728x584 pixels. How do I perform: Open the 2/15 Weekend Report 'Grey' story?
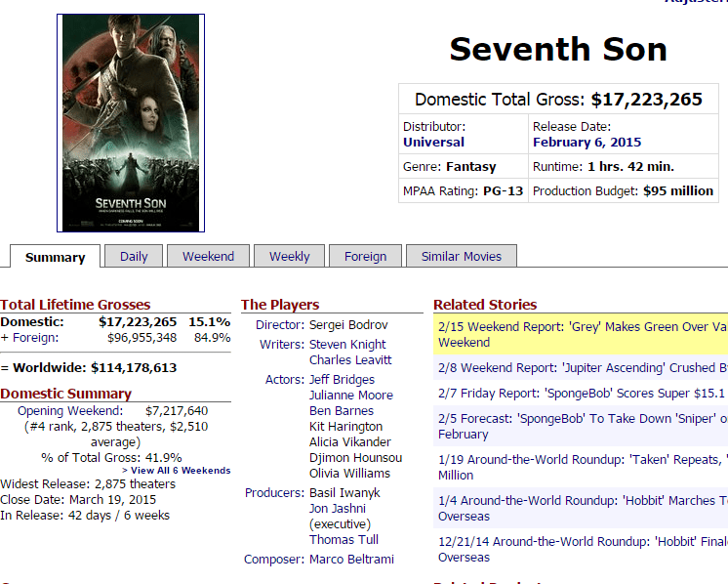[583, 335]
